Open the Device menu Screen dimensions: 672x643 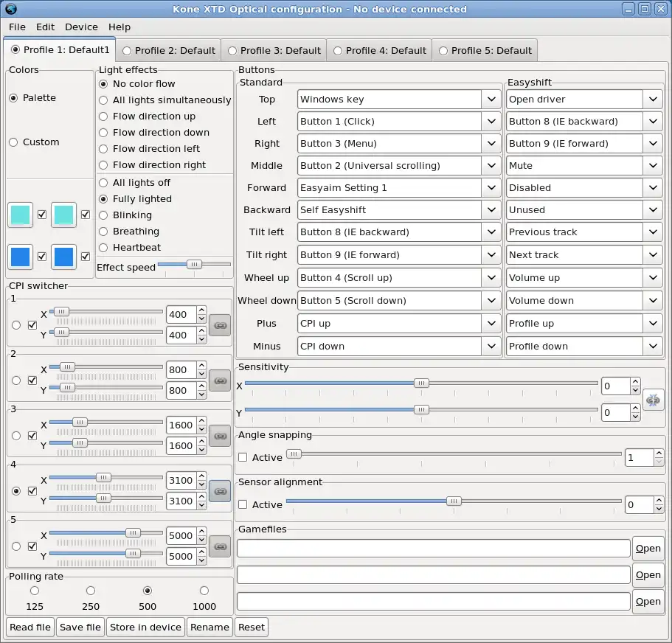coord(81,27)
